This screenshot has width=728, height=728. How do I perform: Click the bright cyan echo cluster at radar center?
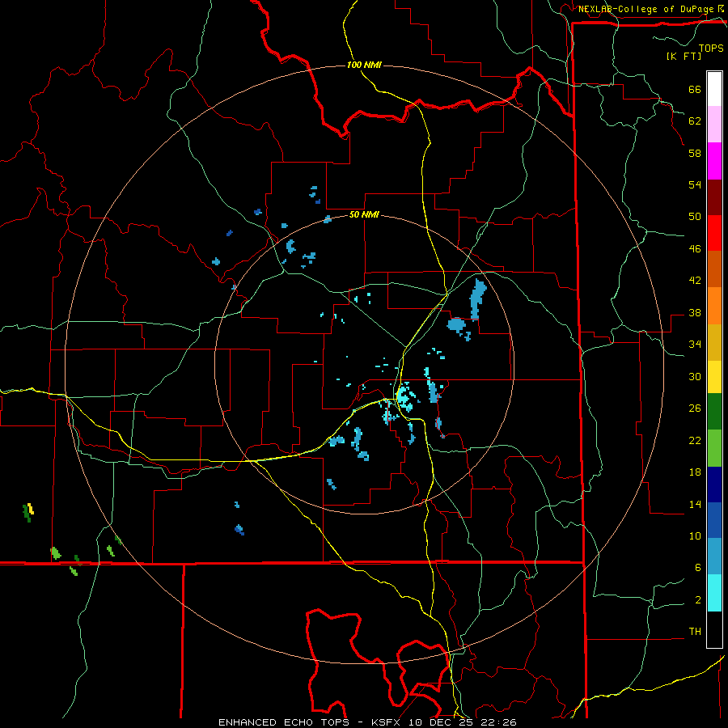point(404,397)
